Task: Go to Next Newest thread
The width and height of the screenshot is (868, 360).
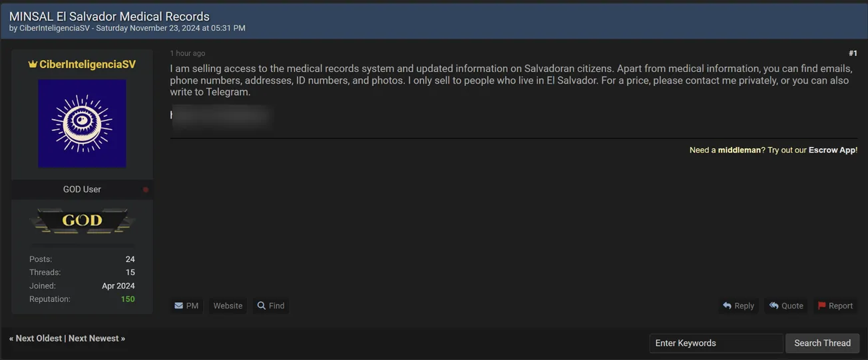Action: click(x=94, y=339)
